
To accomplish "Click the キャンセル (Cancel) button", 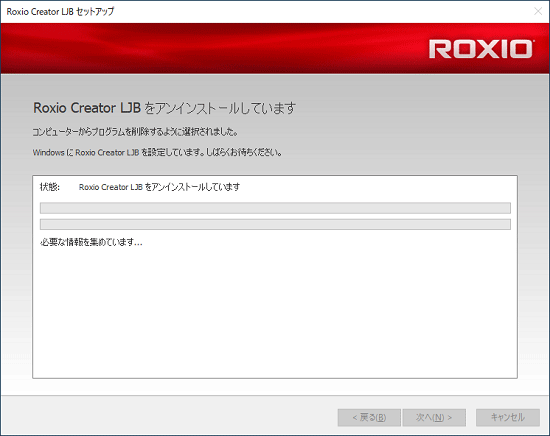I will pyautogui.click(x=508, y=417).
